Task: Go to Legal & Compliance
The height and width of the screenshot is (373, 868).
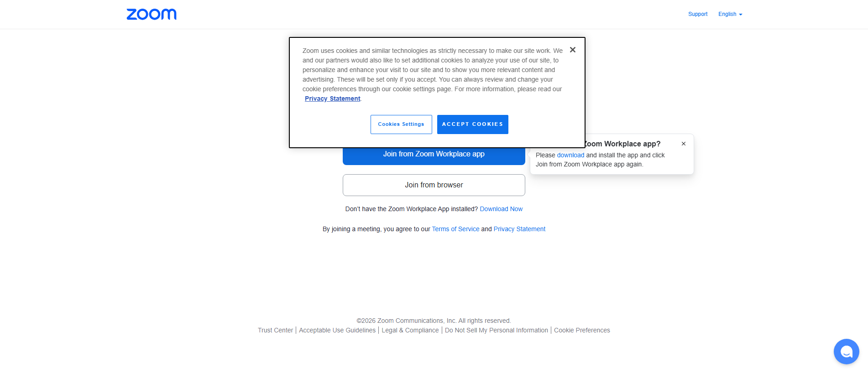Action: pyautogui.click(x=410, y=330)
